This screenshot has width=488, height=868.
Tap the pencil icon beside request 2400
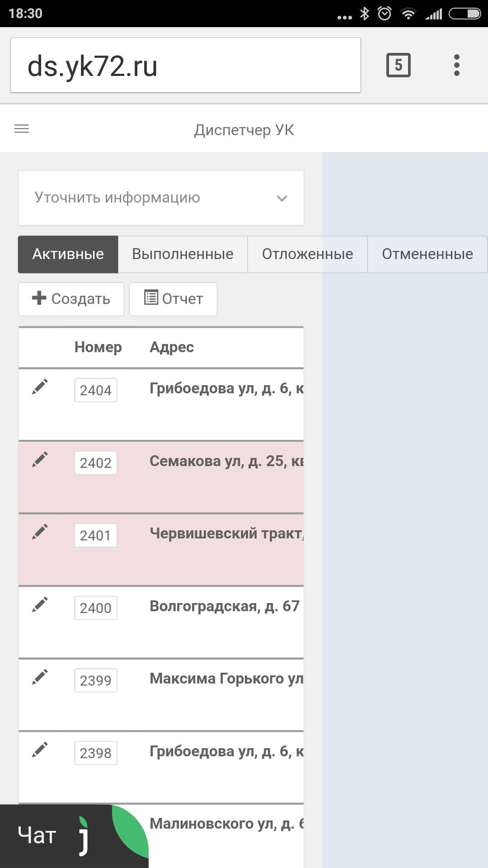[x=40, y=605]
